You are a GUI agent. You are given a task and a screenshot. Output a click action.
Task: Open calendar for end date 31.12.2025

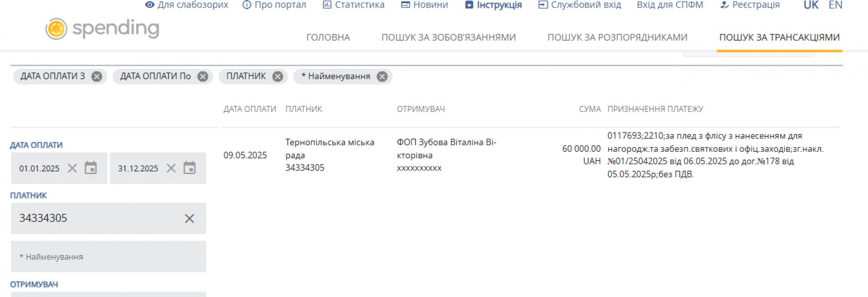(189, 168)
